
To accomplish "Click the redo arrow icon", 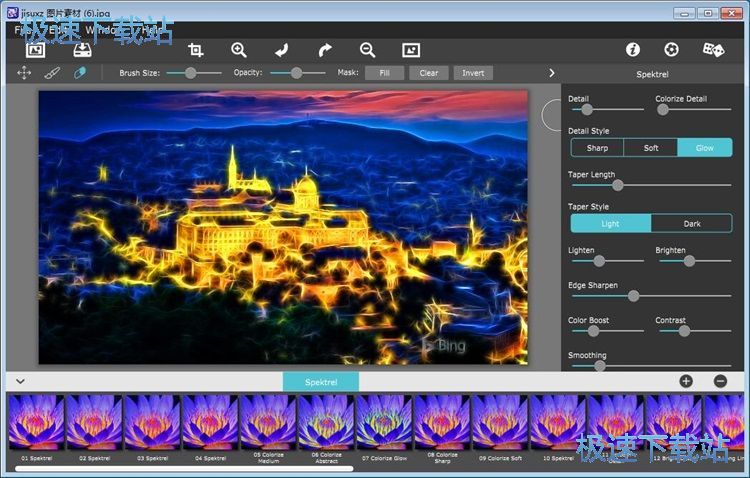I will 324,49.
